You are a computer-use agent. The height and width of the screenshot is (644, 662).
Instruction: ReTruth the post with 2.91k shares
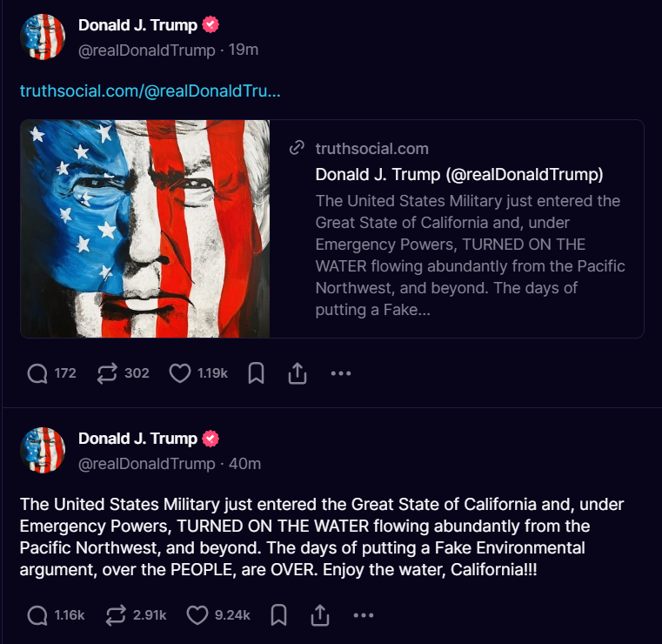(x=116, y=615)
